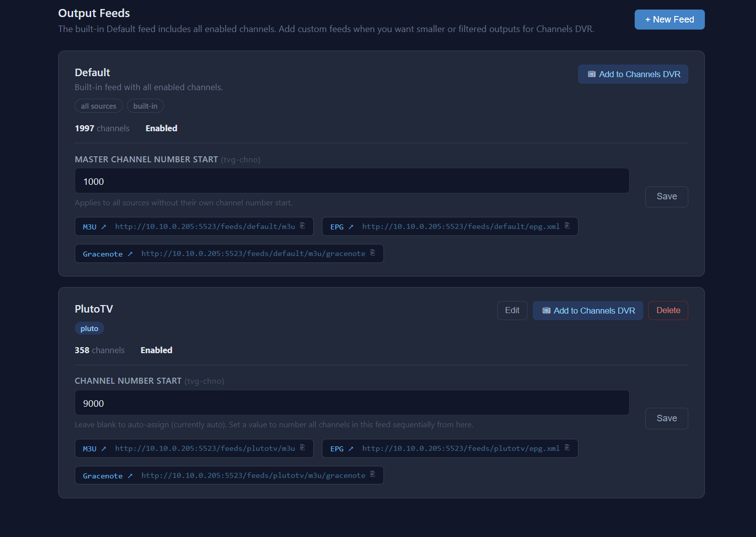Viewport: 756px width, 537px height.
Task: Copy the PlutoTV EPG URL
Action: point(567,448)
